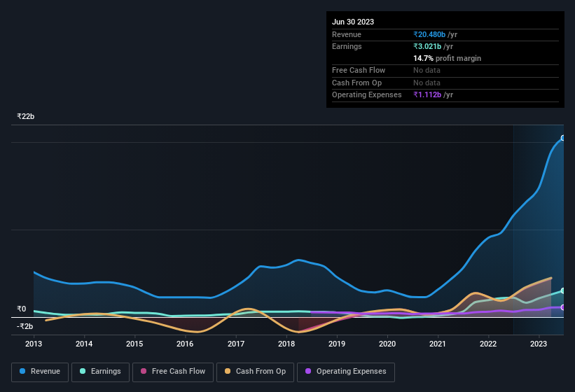Toggle the Cash From Op legend button
Screen dimensions: 575x392
pyautogui.click(x=255, y=372)
